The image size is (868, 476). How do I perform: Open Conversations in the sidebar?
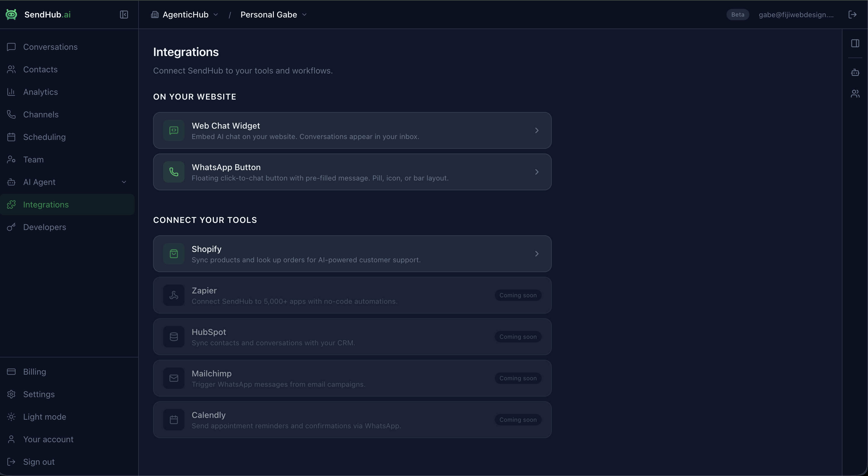[x=67, y=47]
